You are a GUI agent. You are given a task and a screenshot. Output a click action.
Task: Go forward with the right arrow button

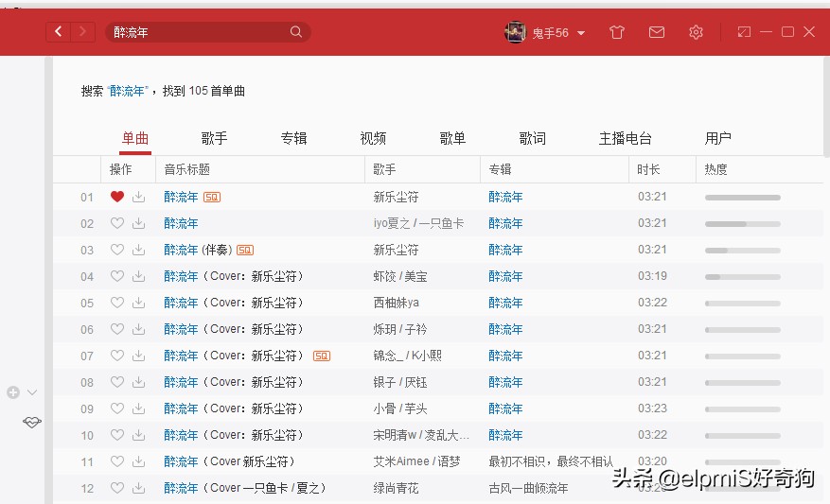tap(82, 32)
